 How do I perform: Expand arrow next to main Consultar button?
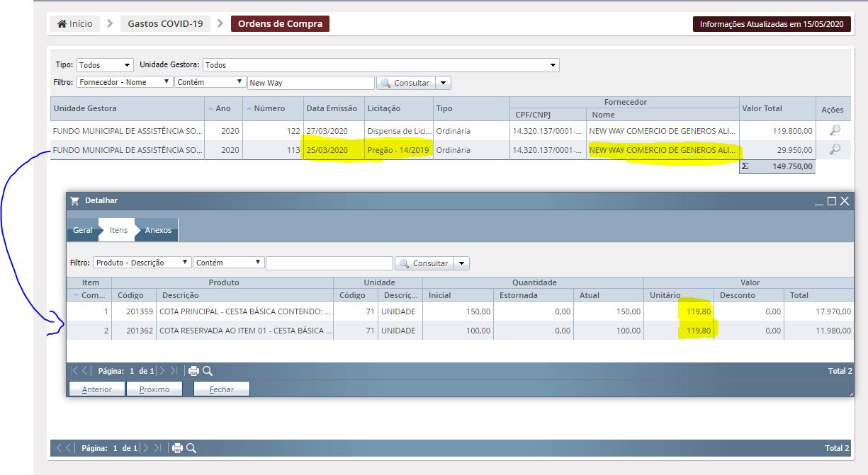click(x=443, y=83)
